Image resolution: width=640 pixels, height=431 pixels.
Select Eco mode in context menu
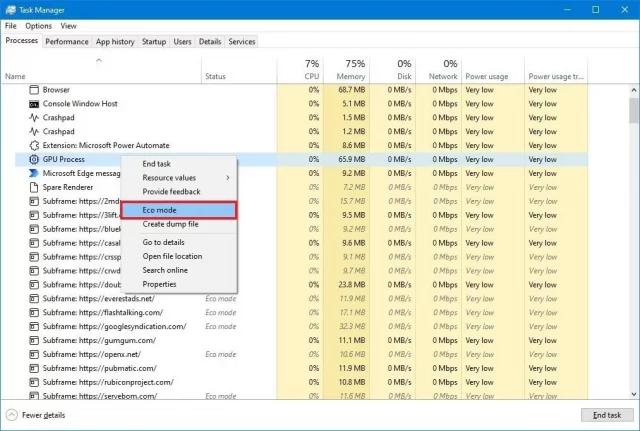click(x=179, y=210)
